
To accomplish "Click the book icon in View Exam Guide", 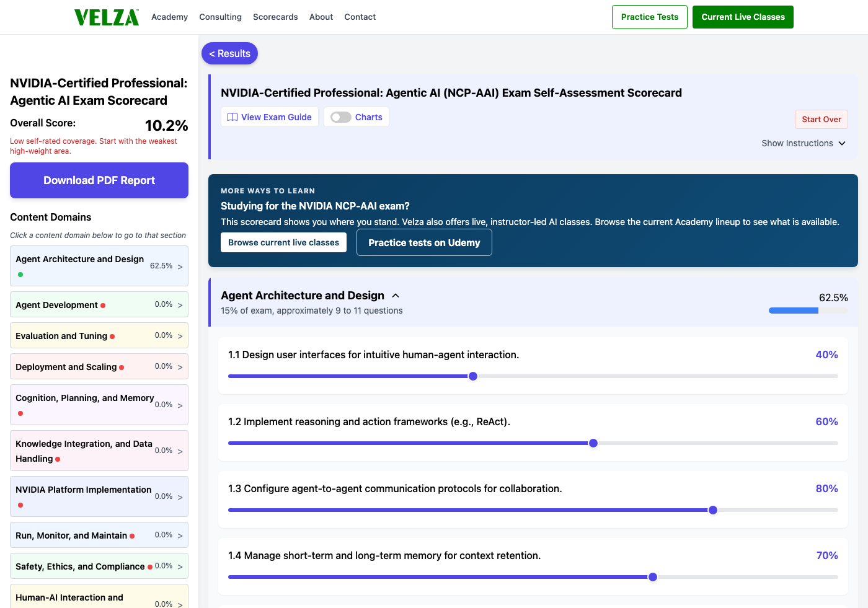I will click(x=232, y=117).
